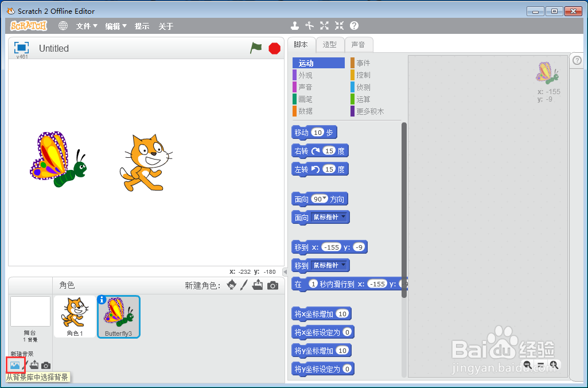This screenshot has height=388, width=588.
Task: Click the butterfly sprite on stage
Action: (58, 160)
